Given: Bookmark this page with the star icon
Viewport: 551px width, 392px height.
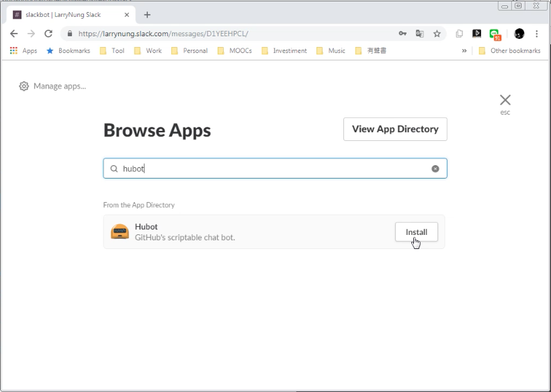Looking at the screenshot, I should 437,34.
